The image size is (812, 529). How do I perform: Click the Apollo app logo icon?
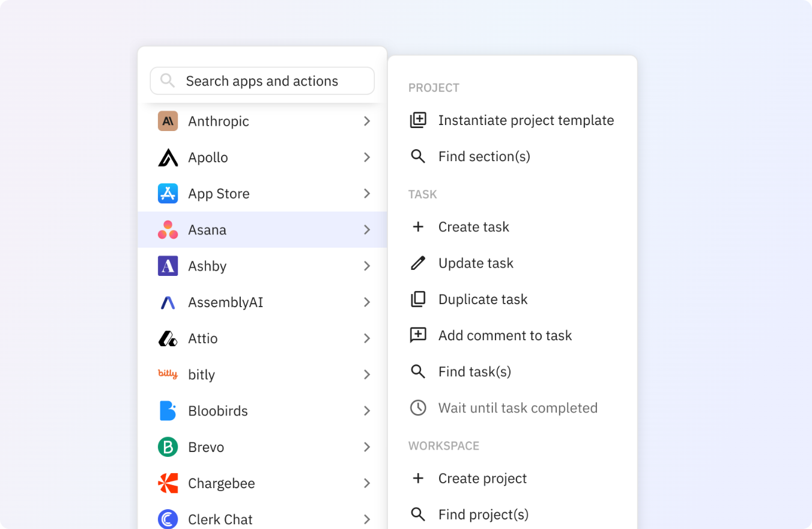pos(168,157)
